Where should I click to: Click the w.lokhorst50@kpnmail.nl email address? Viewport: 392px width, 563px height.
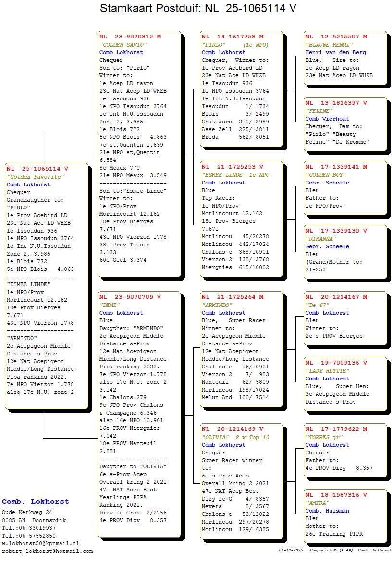point(40,543)
